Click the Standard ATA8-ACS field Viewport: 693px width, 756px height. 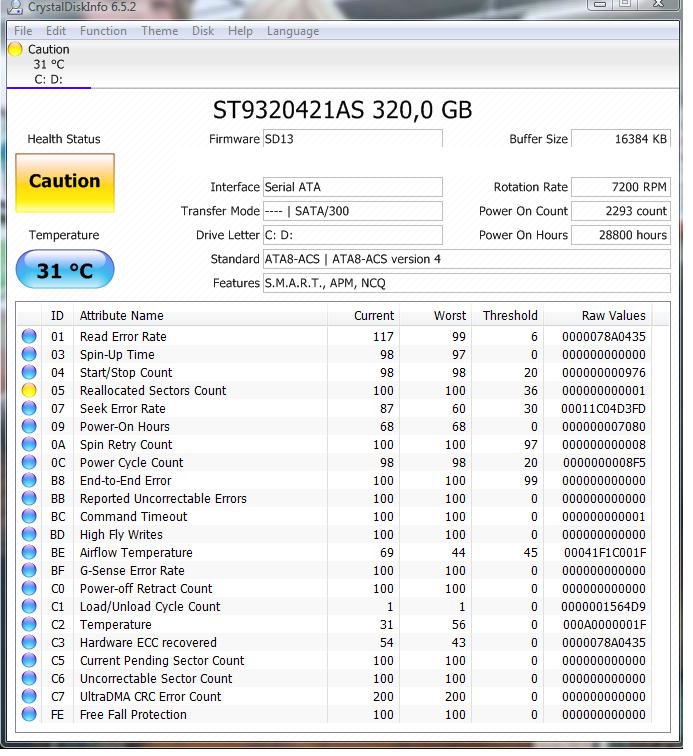pos(467,259)
